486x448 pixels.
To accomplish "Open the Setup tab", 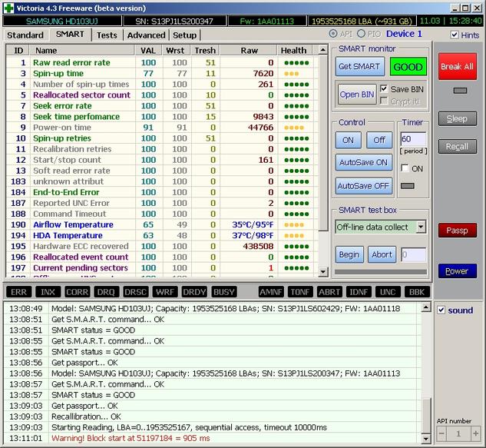I will click(x=185, y=35).
